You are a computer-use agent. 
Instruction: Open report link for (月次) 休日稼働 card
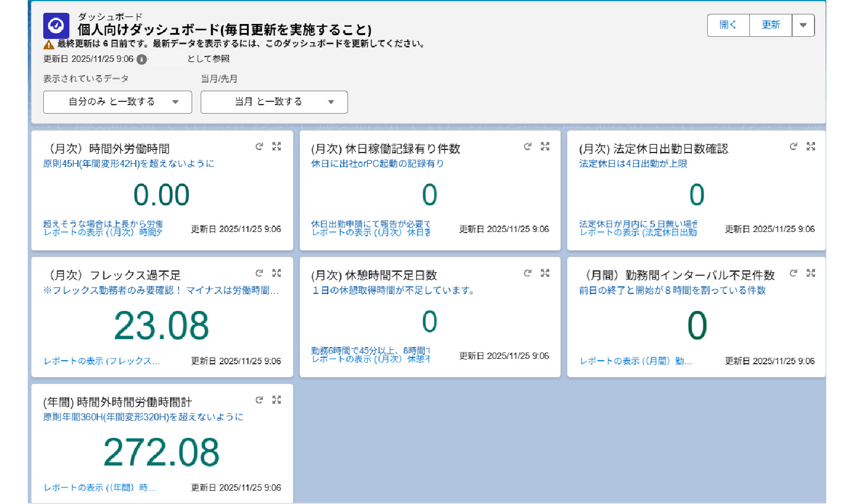pos(371,233)
